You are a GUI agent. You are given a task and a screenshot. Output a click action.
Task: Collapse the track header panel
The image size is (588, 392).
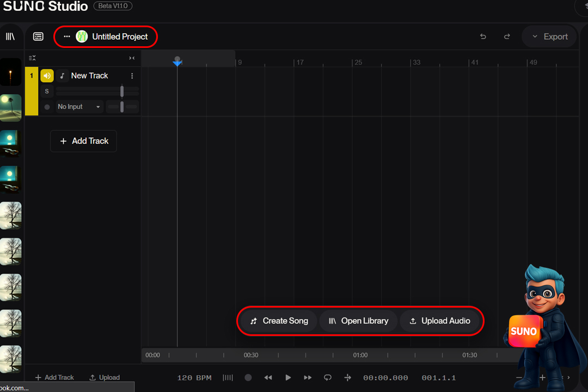[x=131, y=58]
